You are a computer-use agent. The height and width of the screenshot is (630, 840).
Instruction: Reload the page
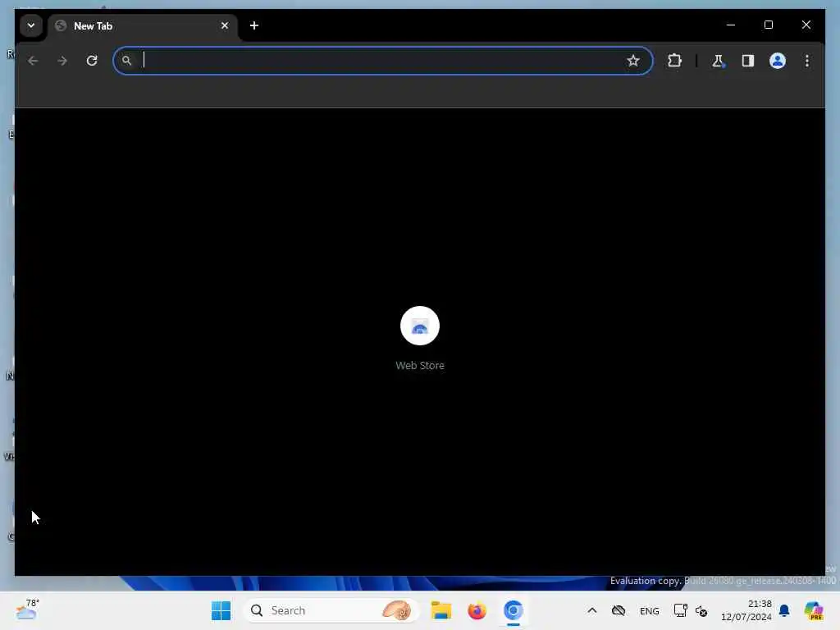click(92, 61)
